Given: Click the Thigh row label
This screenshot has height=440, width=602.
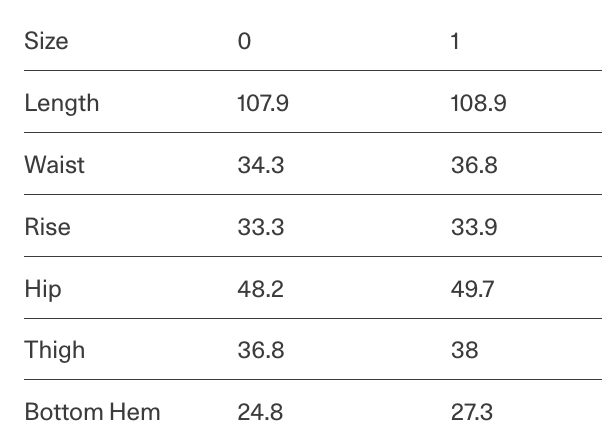Looking at the screenshot, I should tap(55, 350).
